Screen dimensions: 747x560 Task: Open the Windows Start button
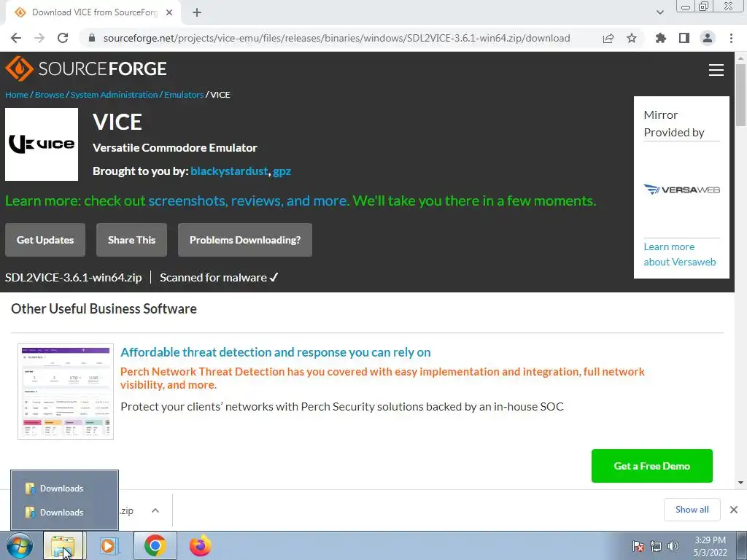coord(20,545)
